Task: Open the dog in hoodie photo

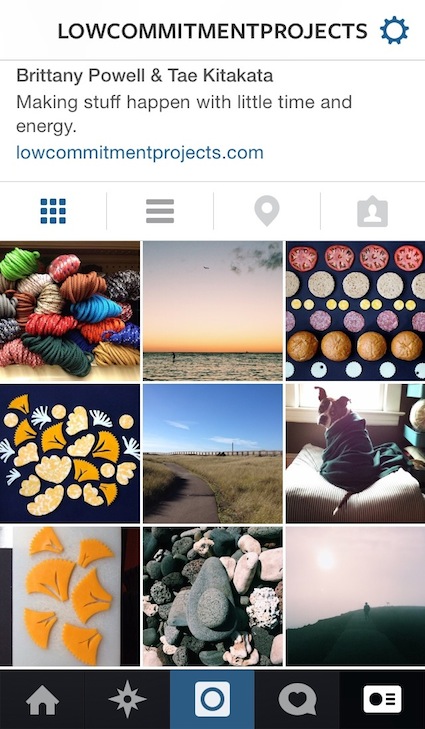Action: 356,454
